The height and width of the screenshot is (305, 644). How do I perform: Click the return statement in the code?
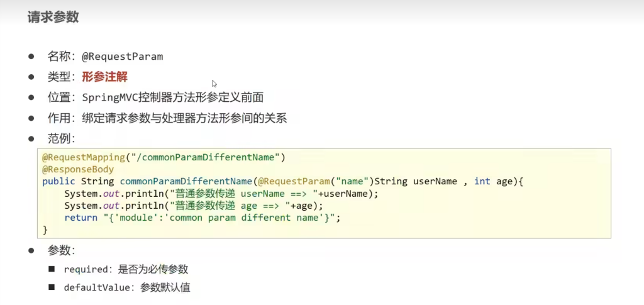pyautogui.click(x=202, y=218)
